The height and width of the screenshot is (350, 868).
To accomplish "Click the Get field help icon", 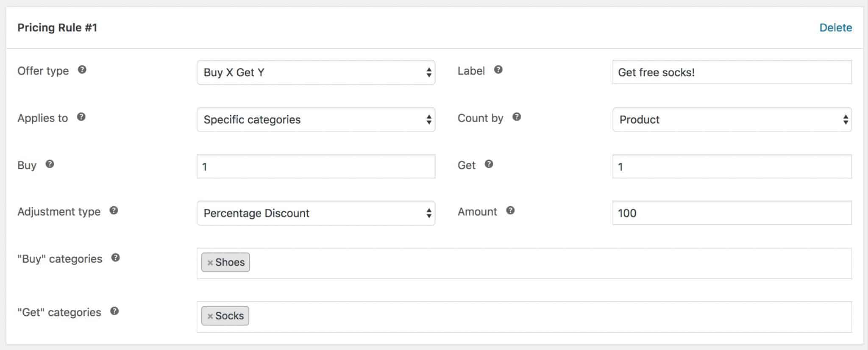I will (489, 164).
